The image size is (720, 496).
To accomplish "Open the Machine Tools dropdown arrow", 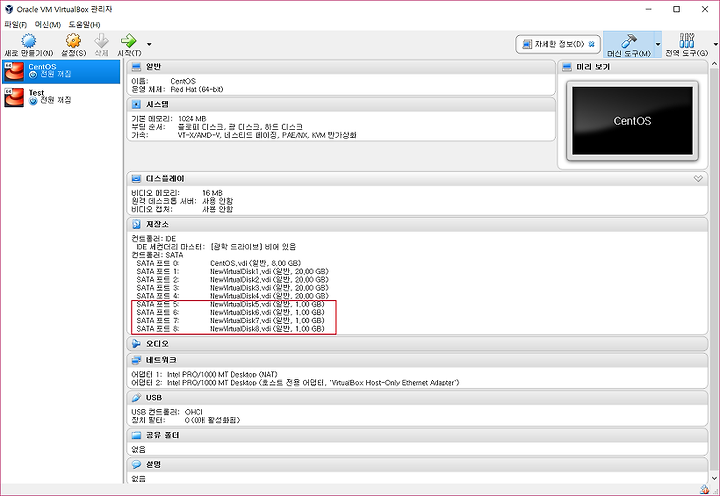I will click(x=658, y=45).
